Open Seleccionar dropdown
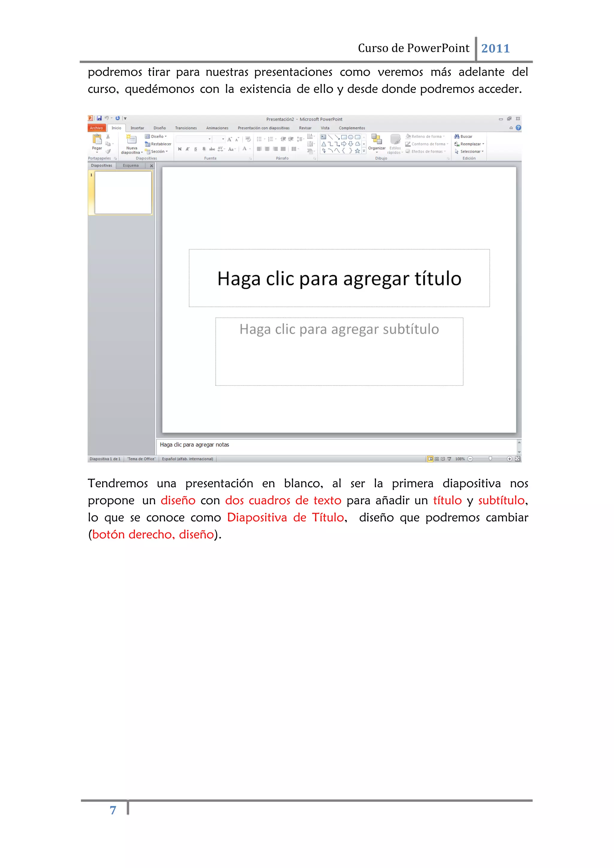The width and height of the screenshot is (614, 868). click(x=469, y=151)
